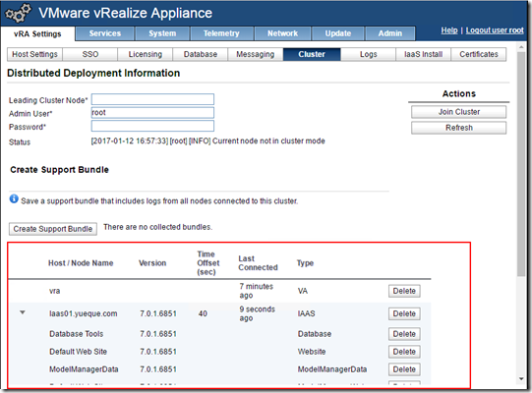Open the System tab
This screenshot has width=532, height=393.
pyautogui.click(x=162, y=33)
